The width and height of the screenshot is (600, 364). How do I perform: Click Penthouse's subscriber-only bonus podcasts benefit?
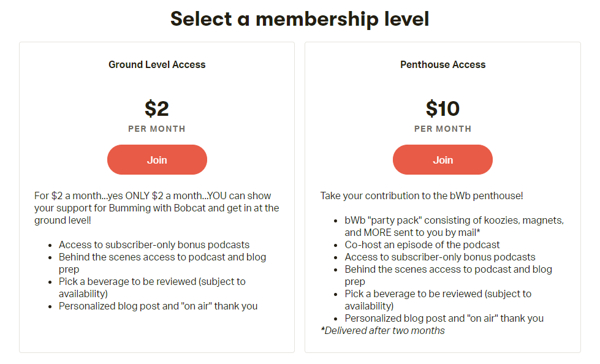[440, 257]
